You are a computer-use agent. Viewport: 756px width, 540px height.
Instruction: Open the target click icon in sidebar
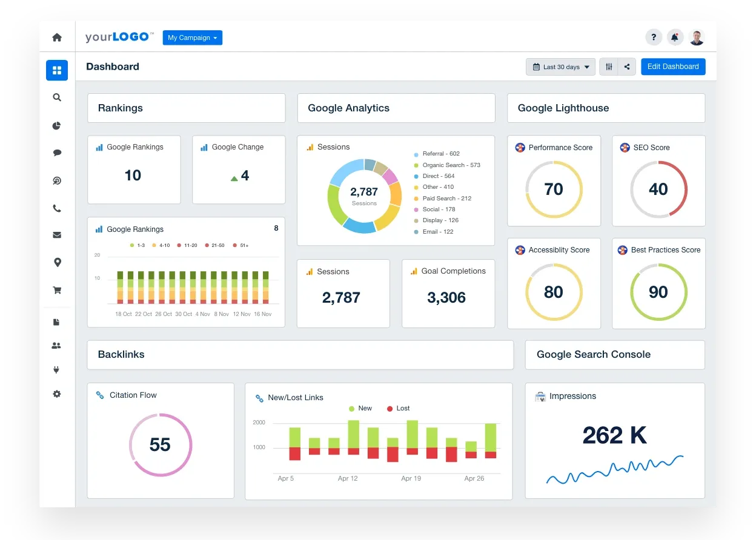coord(57,181)
